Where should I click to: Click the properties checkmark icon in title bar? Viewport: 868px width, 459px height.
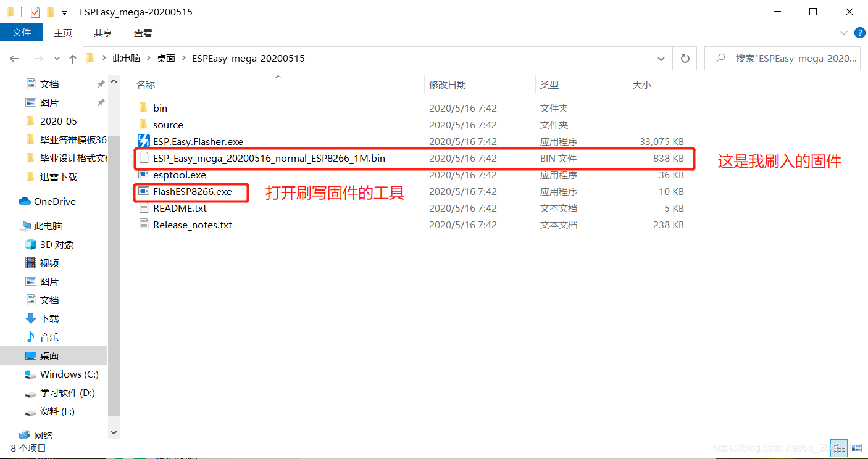point(35,12)
